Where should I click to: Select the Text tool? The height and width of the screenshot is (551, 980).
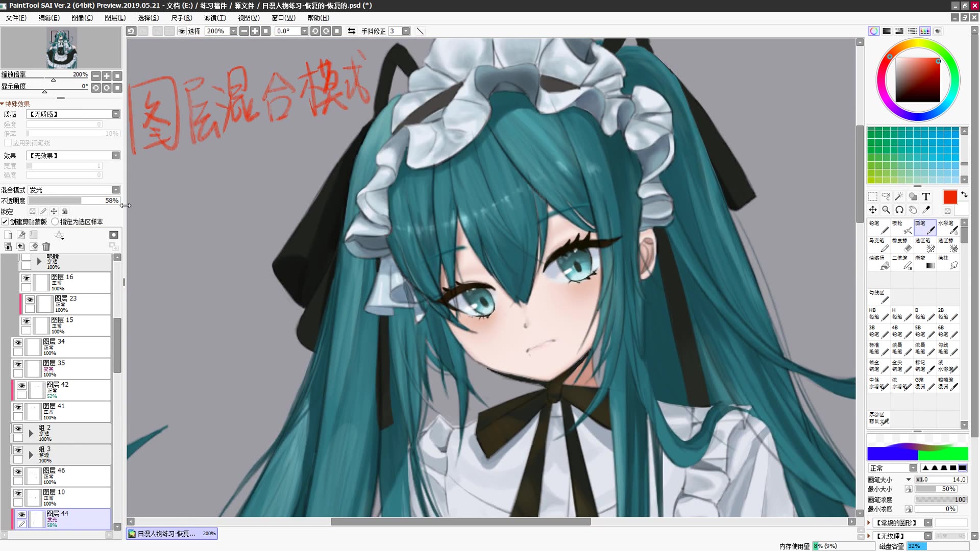[x=926, y=196]
